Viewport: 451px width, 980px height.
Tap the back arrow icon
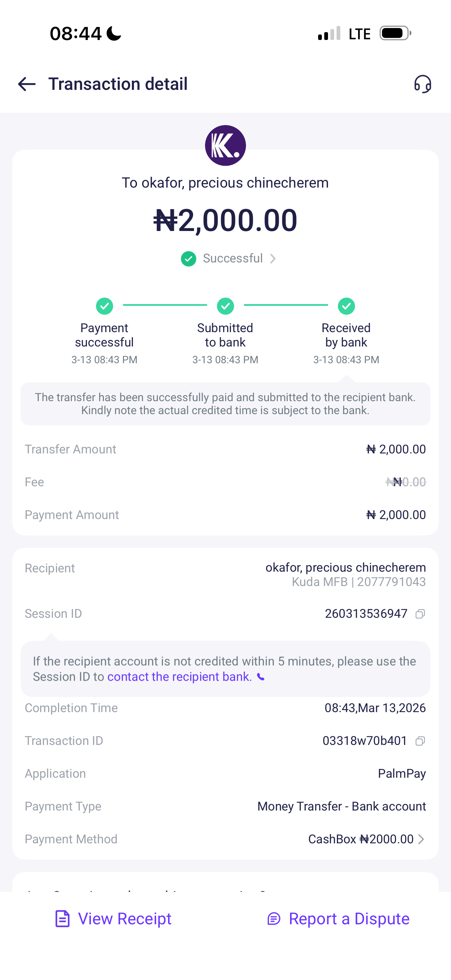27,84
